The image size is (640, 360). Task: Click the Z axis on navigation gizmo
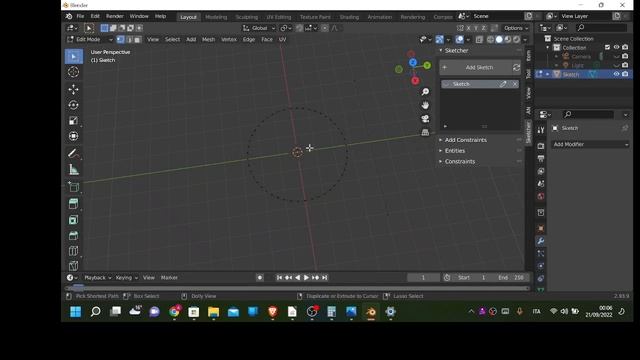413,62
